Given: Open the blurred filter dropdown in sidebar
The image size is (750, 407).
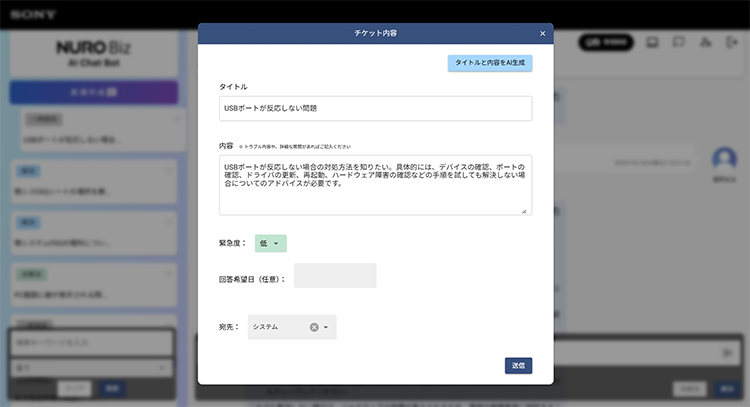Looking at the screenshot, I should (92, 368).
